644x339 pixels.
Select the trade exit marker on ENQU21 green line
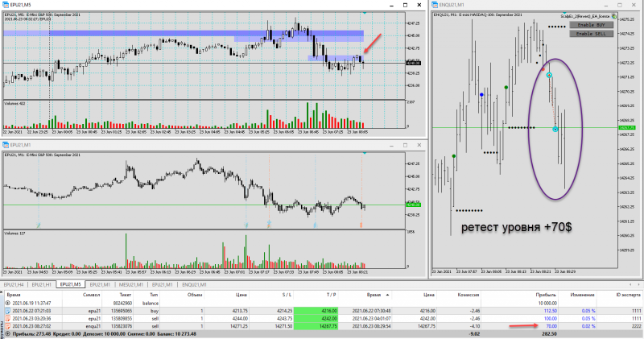pos(555,129)
